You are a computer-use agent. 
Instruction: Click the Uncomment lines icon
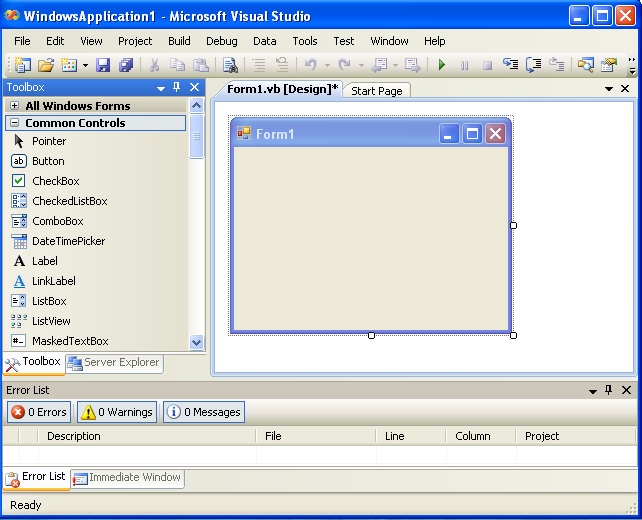point(282,65)
